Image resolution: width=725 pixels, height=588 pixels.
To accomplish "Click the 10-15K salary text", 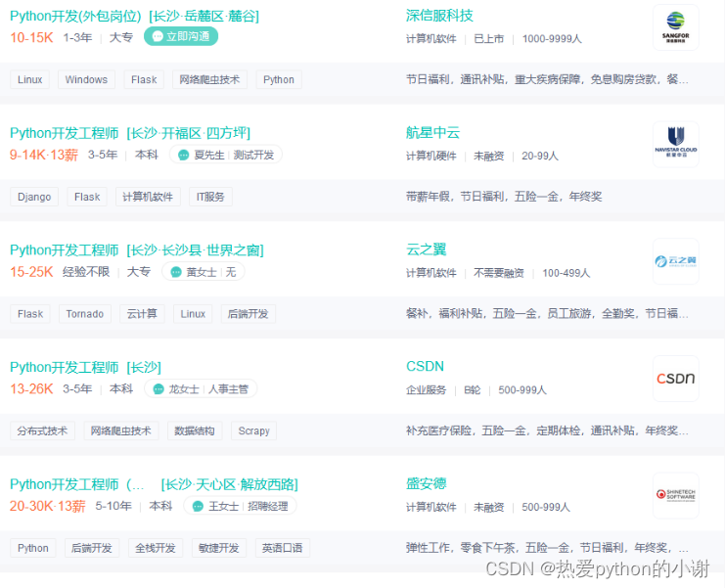I will pyautogui.click(x=32, y=37).
